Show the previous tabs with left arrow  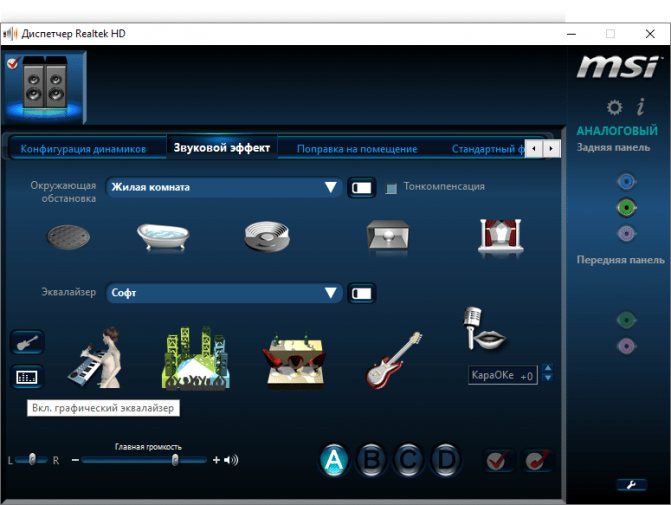tap(534, 149)
